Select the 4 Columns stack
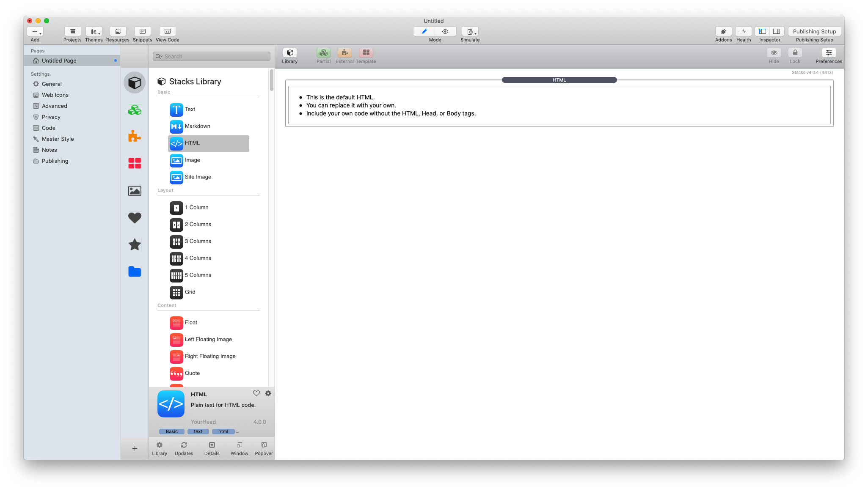Screen dimensions: 868x491 (x=209, y=258)
